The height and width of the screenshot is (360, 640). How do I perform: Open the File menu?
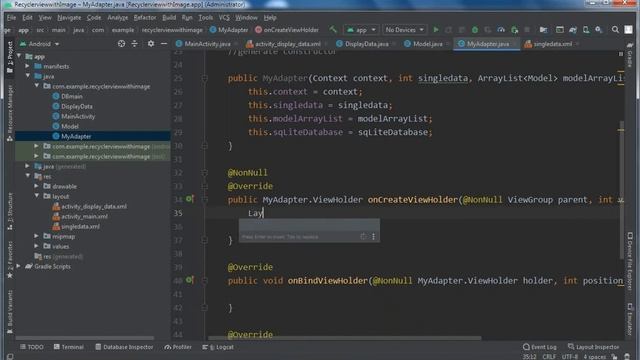coord(11,18)
